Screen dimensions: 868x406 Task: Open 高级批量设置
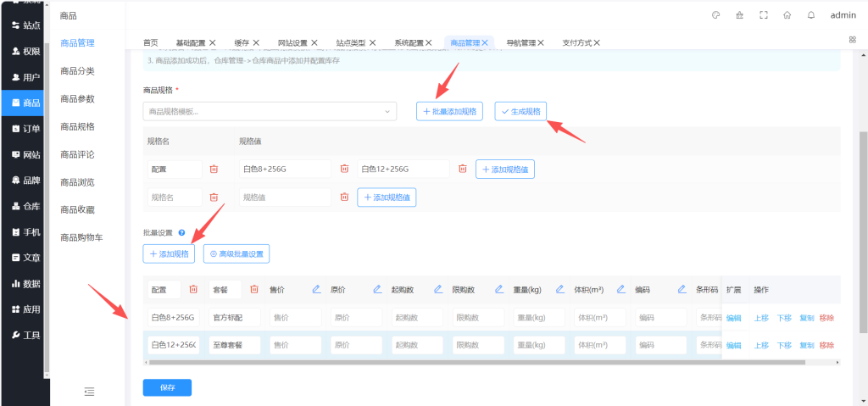(x=236, y=253)
